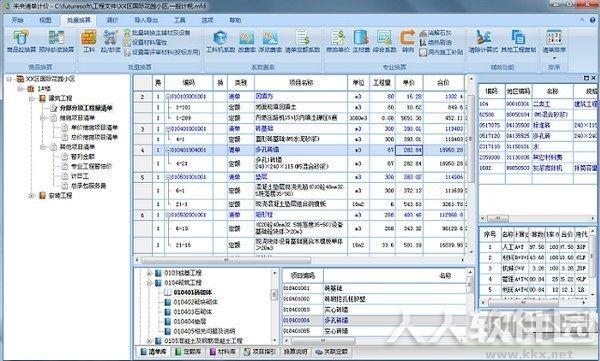Collapse table row 010103001001
Screen dimensions: 600x361
tap(168, 97)
